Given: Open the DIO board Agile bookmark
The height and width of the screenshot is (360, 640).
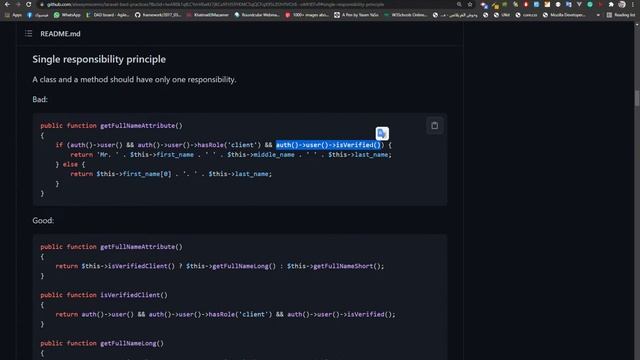Looking at the screenshot, I should click(x=108, y=15).
